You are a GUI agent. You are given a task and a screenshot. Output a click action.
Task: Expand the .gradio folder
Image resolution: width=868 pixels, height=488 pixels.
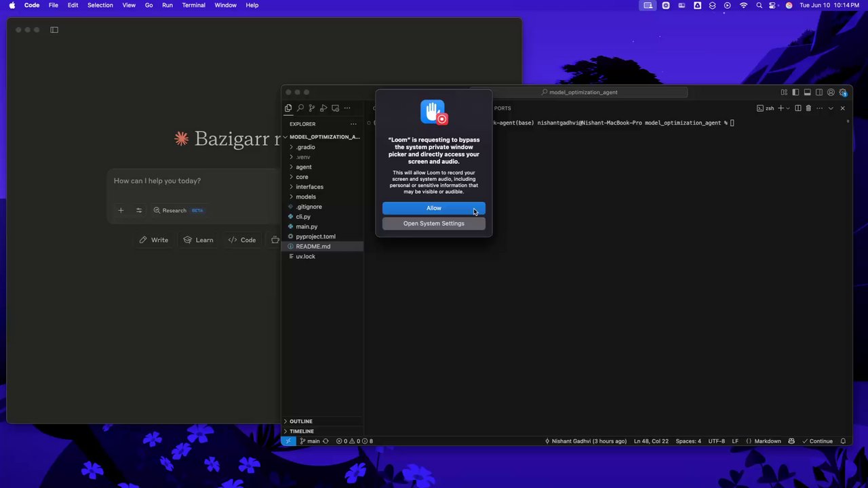[323, 147]
